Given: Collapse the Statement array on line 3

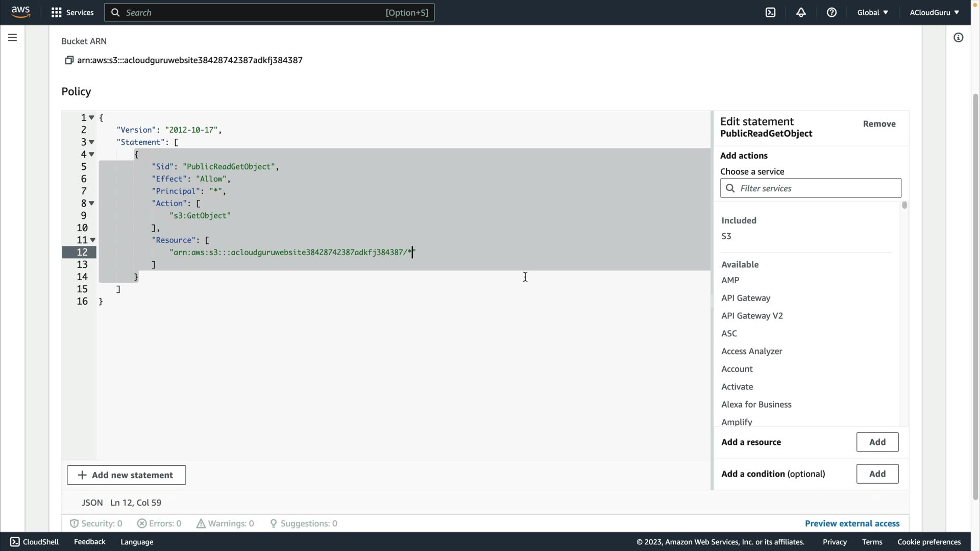Looking at the screenshot, I should [x=92, y=142].
